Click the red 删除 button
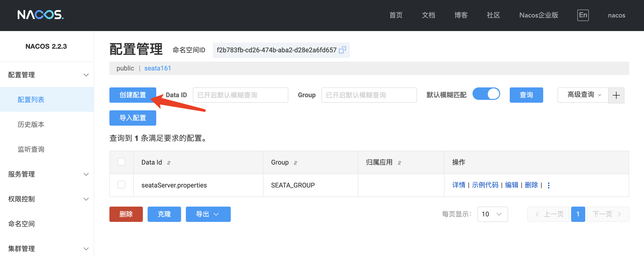 [126, 214]
